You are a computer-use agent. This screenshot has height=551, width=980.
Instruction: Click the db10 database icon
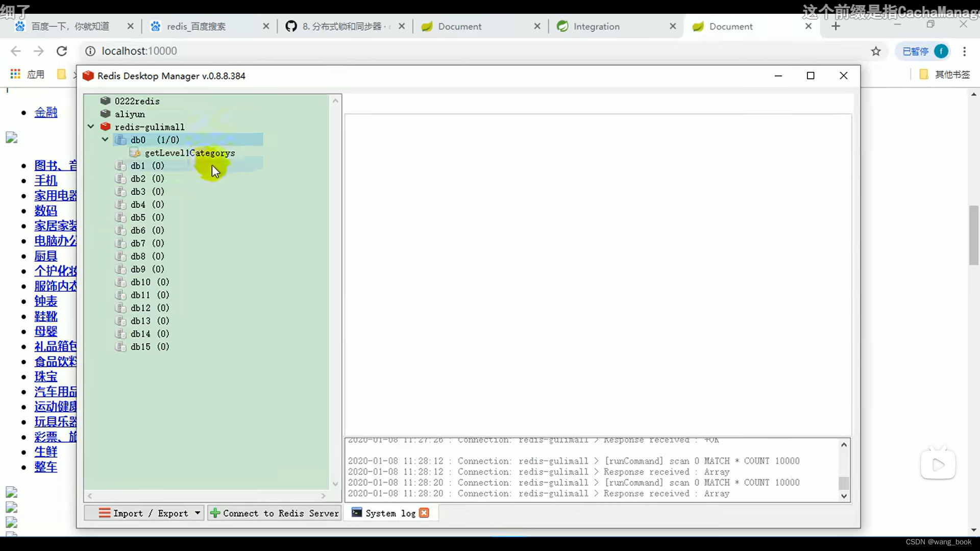click(121, 282)
